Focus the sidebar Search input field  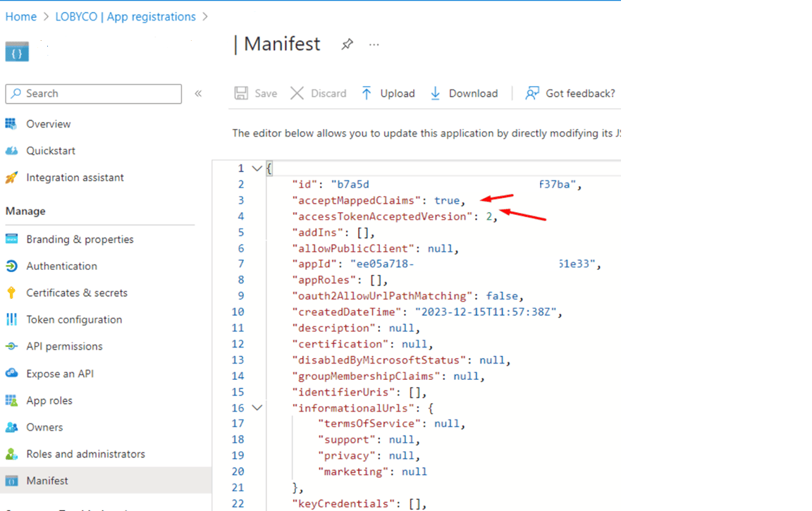[x=94, y=94]
